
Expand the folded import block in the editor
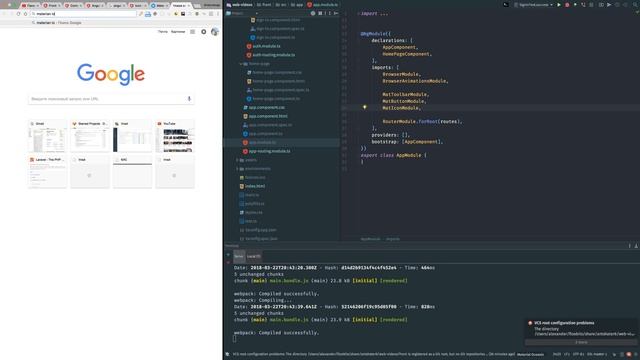click(358, 13)
